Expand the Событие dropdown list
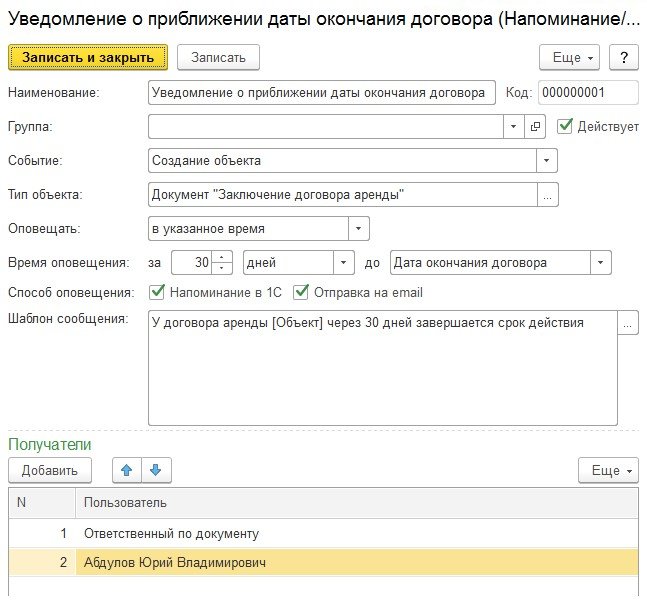The image size is (647, 602). click(x=547, y=160)
